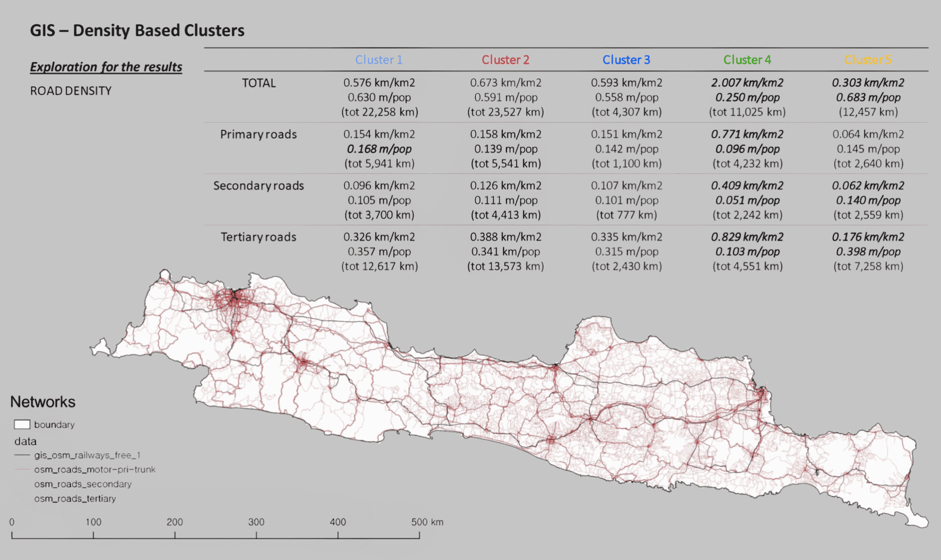Click the '(12,457 km)' cell text
This screenshot has width=941, height=560.
click(x=868, y=112)
